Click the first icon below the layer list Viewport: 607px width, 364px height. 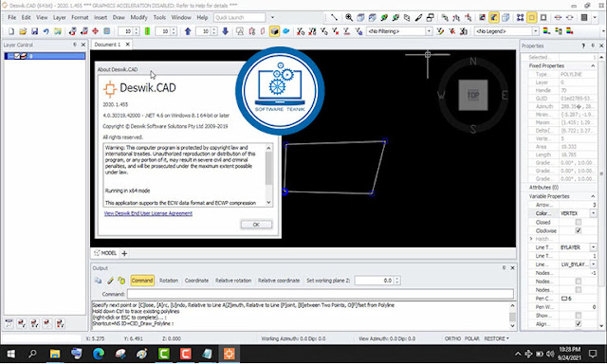click(9, 323)
